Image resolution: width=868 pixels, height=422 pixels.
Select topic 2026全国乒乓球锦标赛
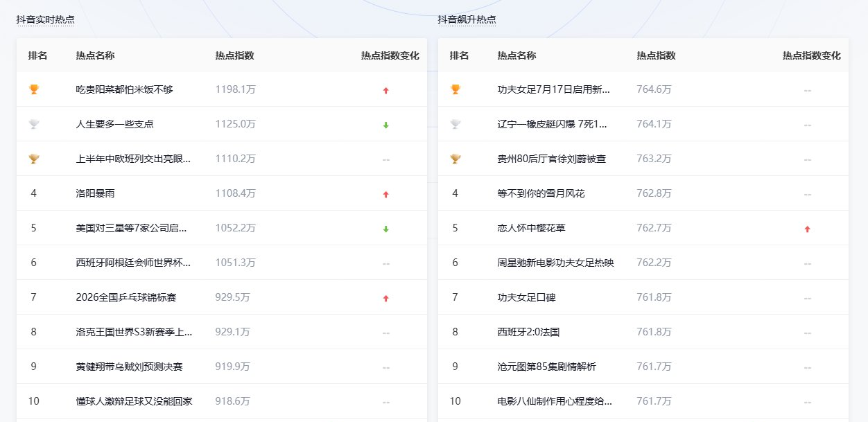tap(126, 297)
